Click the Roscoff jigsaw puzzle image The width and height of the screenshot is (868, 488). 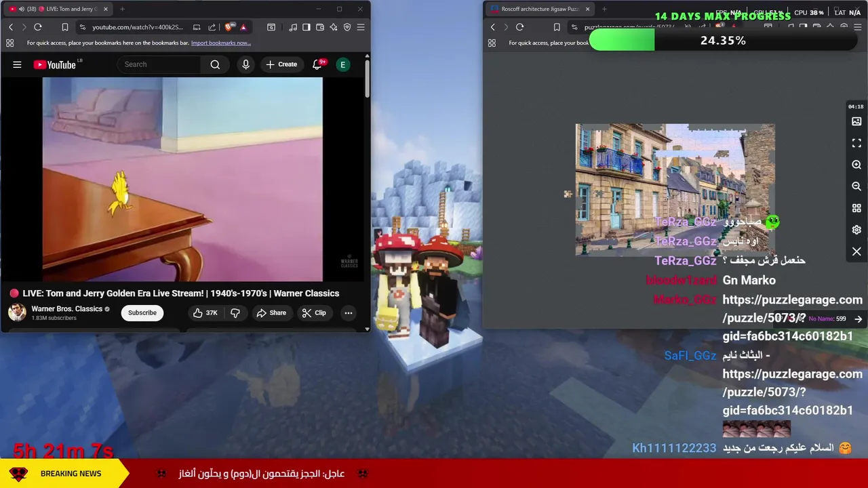[x=675, y=190]
